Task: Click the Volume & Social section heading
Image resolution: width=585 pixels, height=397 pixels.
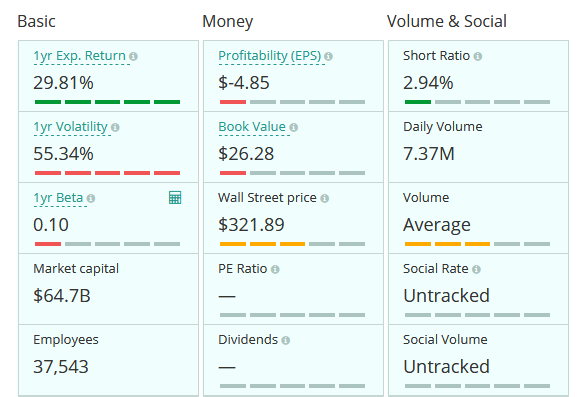Action: coord(447,21)
